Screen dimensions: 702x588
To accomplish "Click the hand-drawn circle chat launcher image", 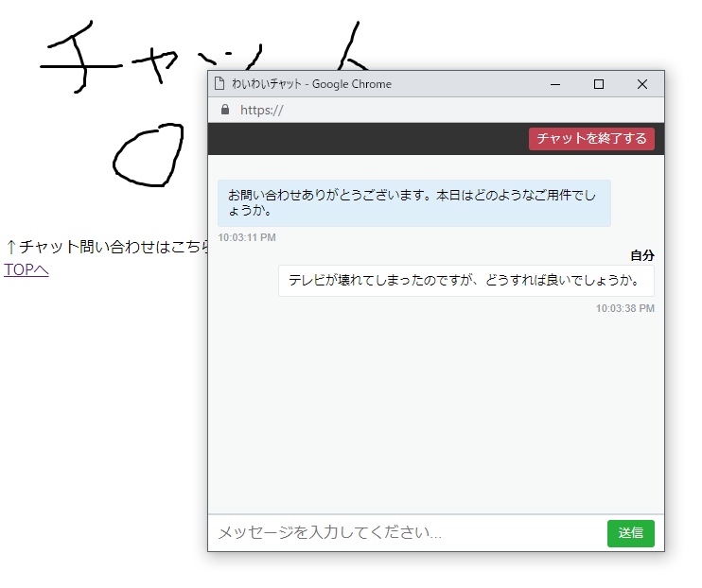I will click(149, 155).
